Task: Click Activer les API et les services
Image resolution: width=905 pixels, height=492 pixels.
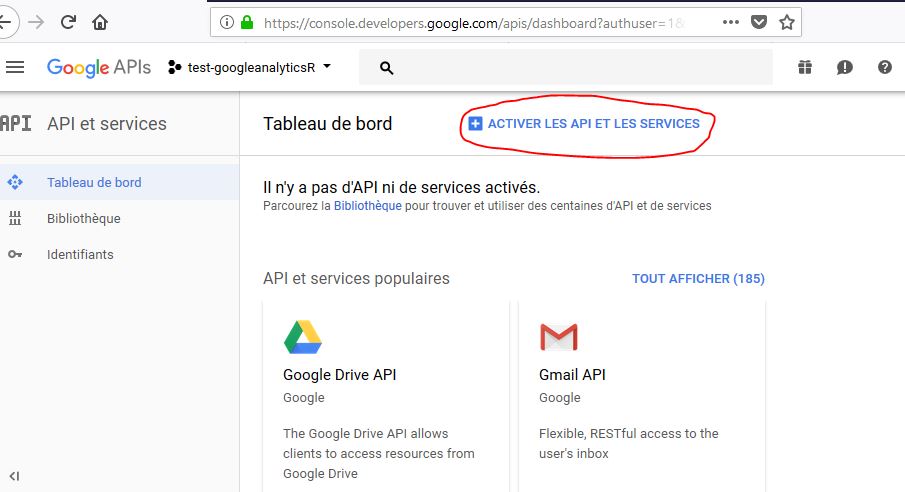Action: click(x=584, y=124)
